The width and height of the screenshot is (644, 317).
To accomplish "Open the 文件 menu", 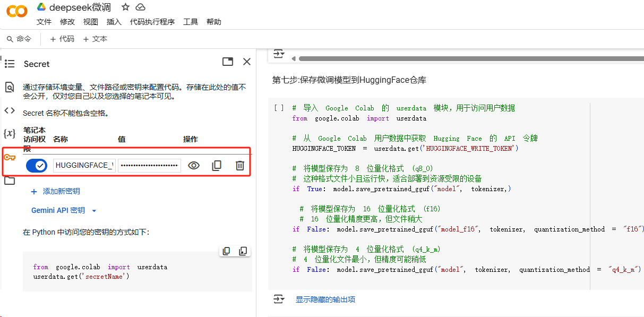I will (44, 22).
